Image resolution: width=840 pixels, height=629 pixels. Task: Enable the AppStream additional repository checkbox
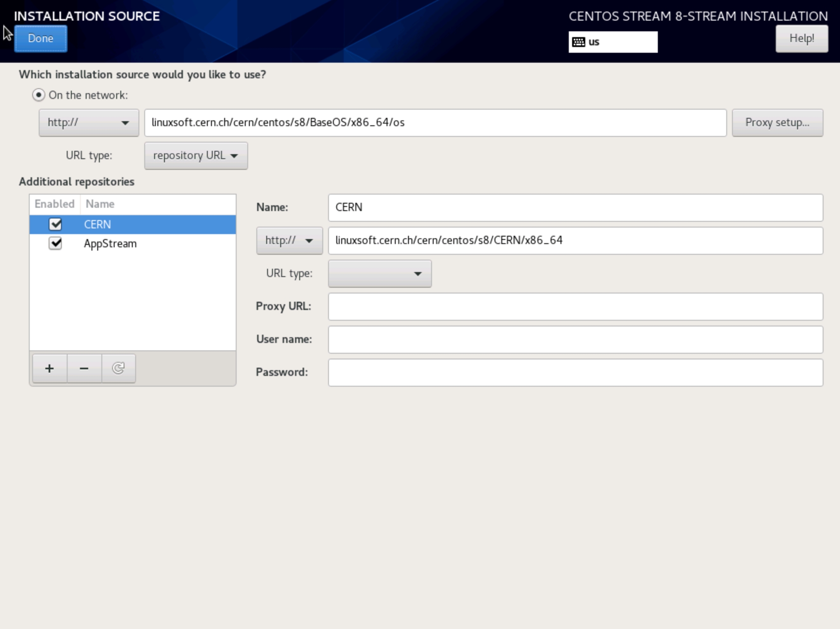56,243
